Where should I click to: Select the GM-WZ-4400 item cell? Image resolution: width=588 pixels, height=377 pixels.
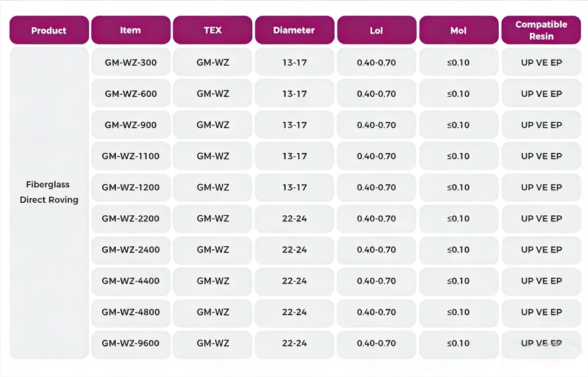pyautogui.click(x=131, y=281)
